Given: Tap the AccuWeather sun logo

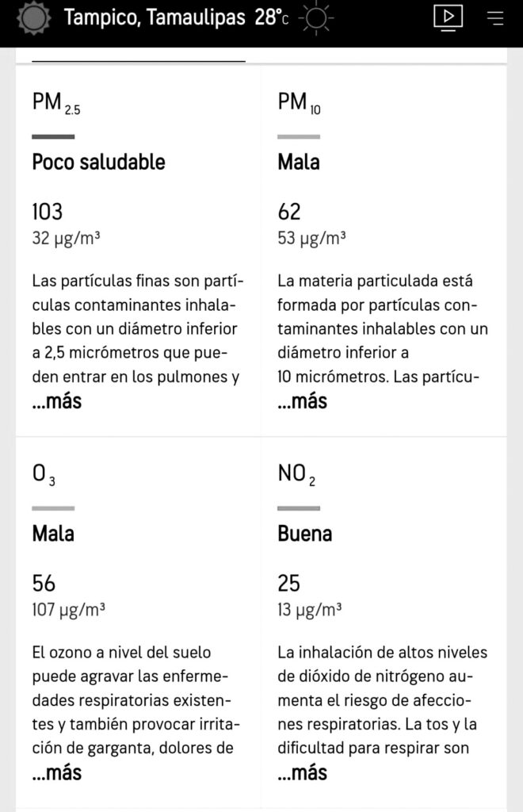Looking at the screenshot, I should (34, 17).
